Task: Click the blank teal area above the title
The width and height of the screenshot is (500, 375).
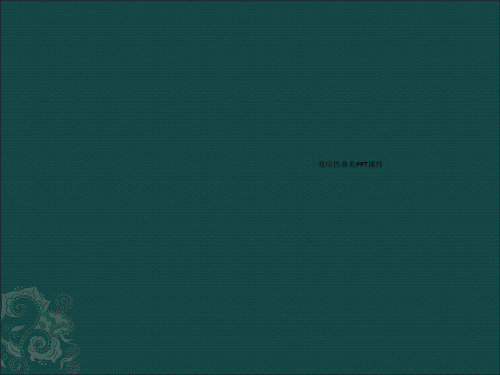Action: click(x=350, y=100)
